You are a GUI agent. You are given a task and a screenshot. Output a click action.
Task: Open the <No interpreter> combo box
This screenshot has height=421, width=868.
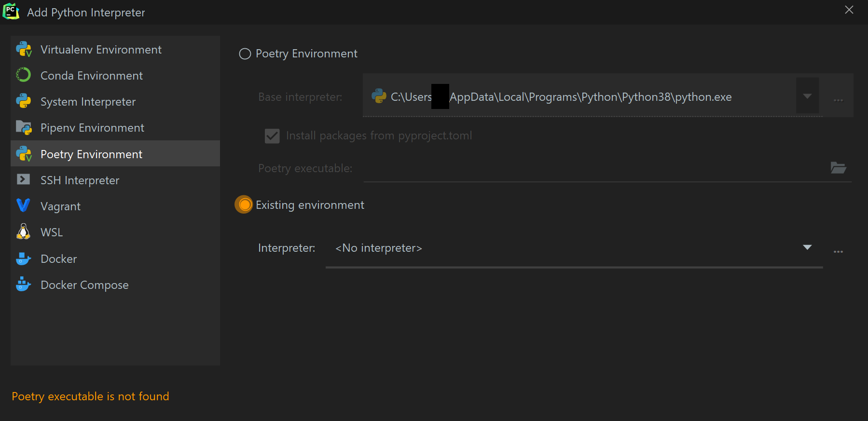click(574, 248)
